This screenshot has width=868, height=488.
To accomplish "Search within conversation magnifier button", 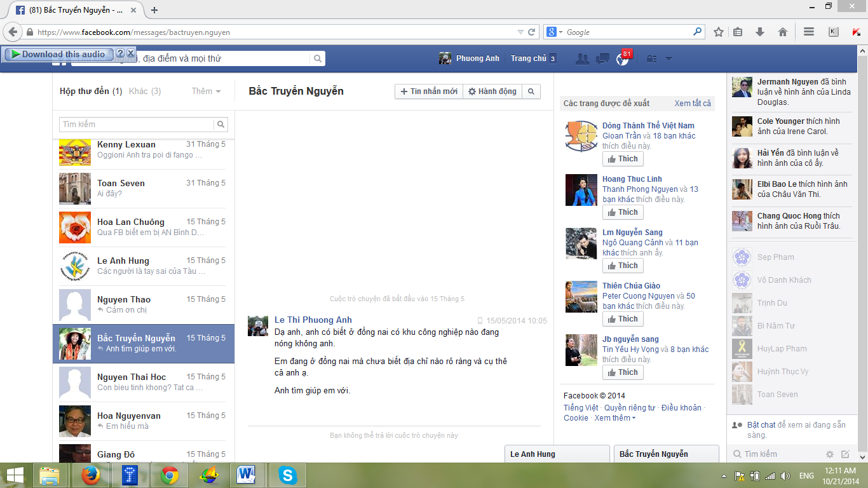I will point(531,91).
